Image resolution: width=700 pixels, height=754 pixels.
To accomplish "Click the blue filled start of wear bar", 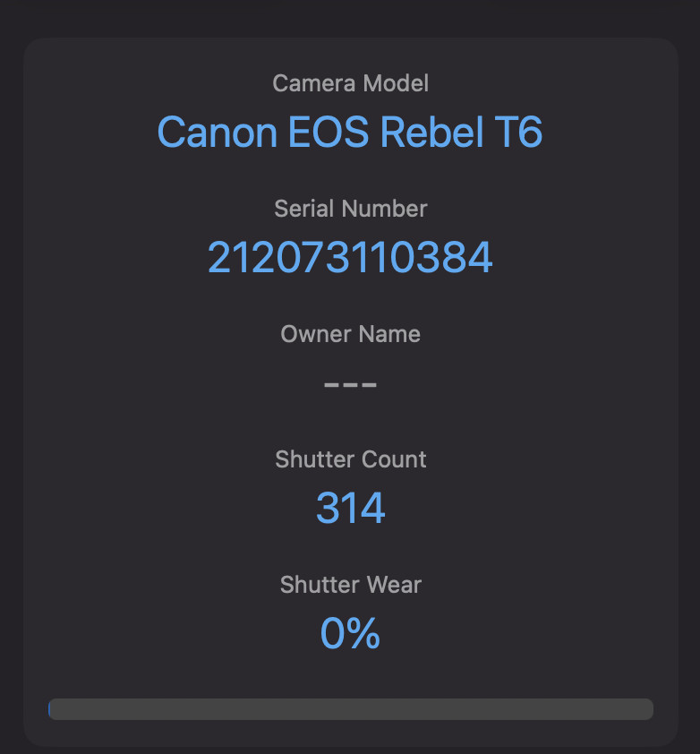I will [x=50, y=709].
